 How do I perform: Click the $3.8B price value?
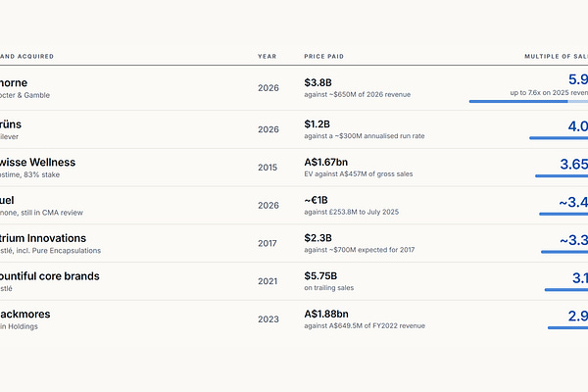[x=318, y=82]
